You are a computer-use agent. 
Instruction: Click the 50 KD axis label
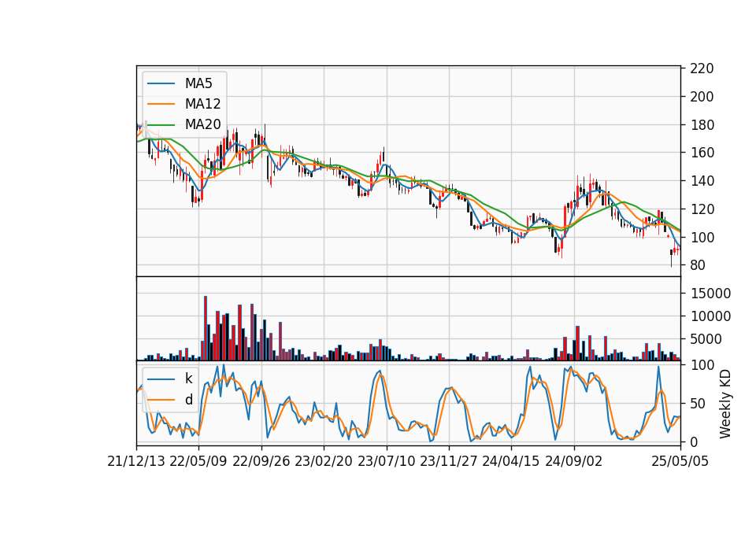click(x=698, y=404)
